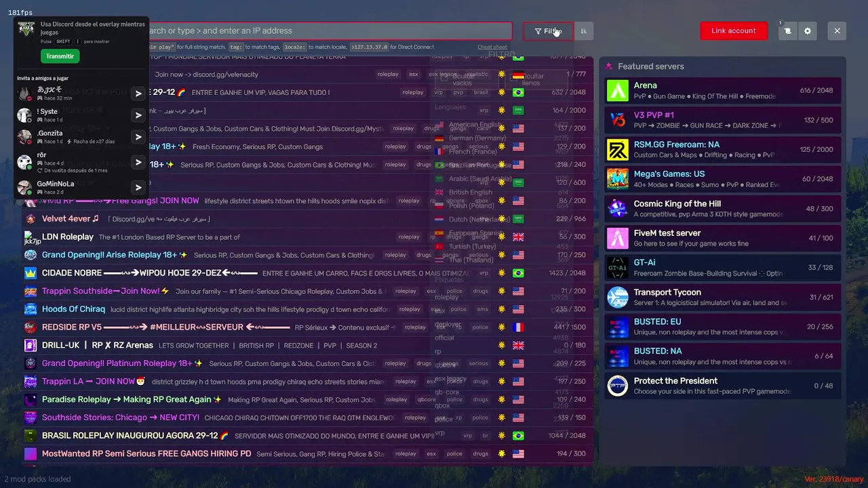Open Grand Opening!! Arise Roleplay 18+ entry

(x=307, y=255)
